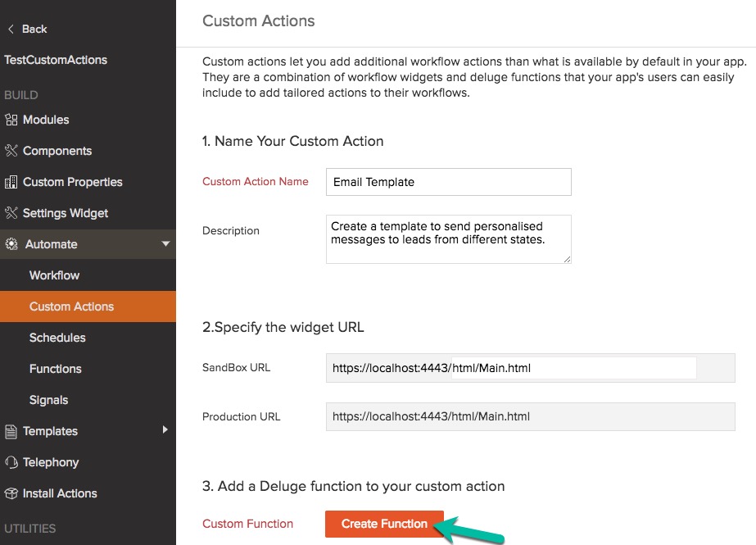This screenshot has width=756, height=545.
Task: Click the Modules icon in sidebar
Action: (x=11, y=120)
